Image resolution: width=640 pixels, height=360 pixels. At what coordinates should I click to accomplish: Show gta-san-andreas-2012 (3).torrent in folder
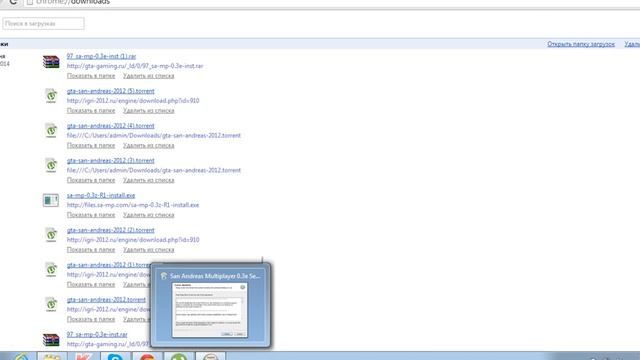pos(91,180)
